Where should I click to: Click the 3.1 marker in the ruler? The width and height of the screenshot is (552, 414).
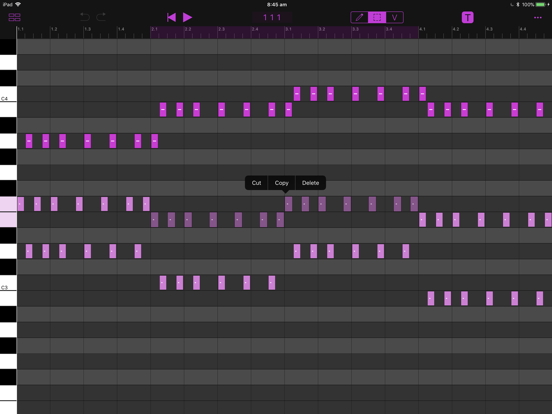click(288, 29)
